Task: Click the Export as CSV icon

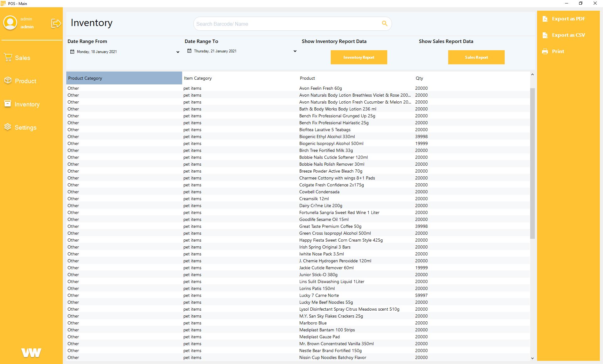Action: coord(545,35)
